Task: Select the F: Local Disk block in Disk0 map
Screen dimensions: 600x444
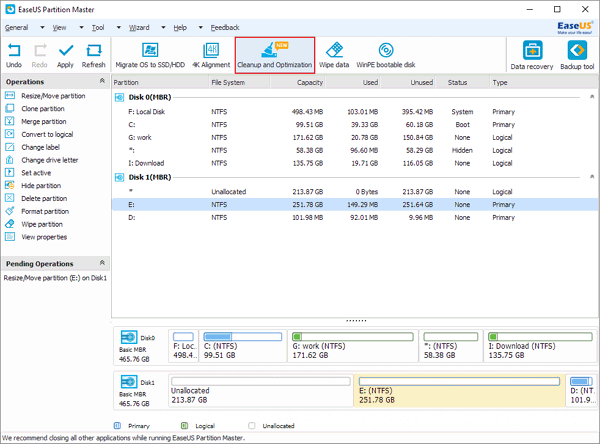Action: pos(183,346)
